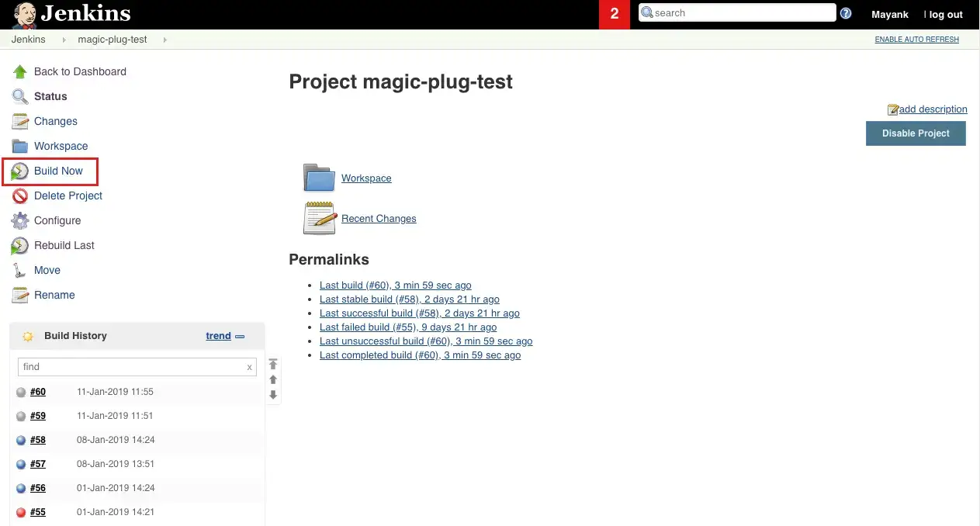This screenshot has width=980, height=526.
Task: Enable auto refresh for the page
Action: point(916,39)
